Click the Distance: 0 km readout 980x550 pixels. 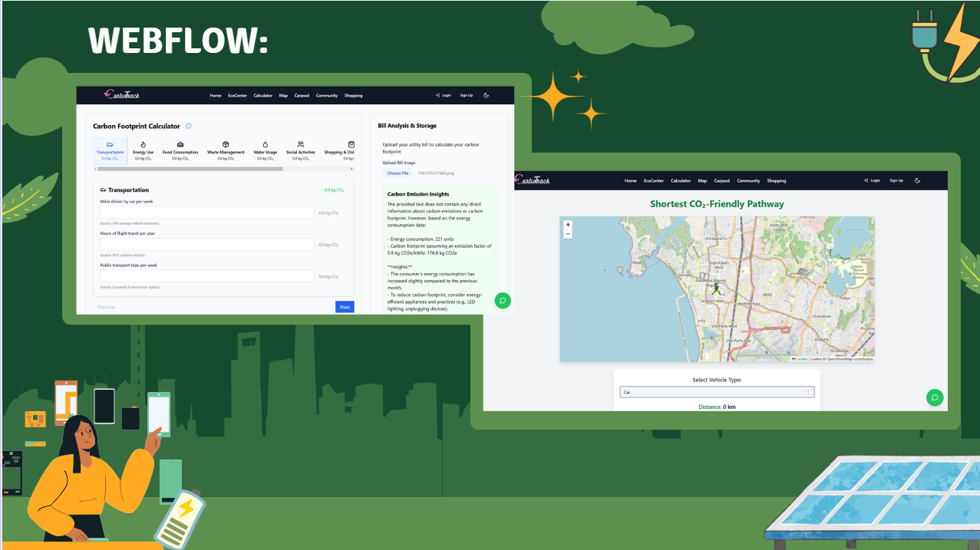pos(717,407)
